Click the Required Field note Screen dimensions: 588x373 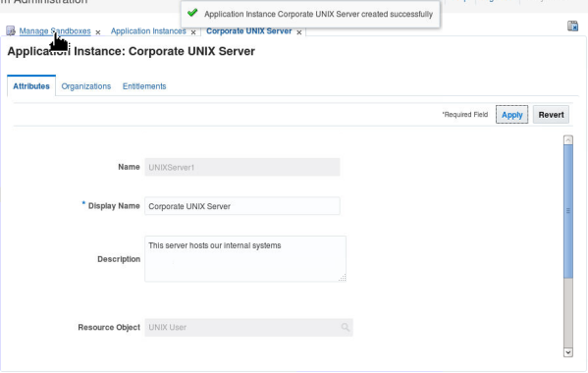(x=465, y=114)
